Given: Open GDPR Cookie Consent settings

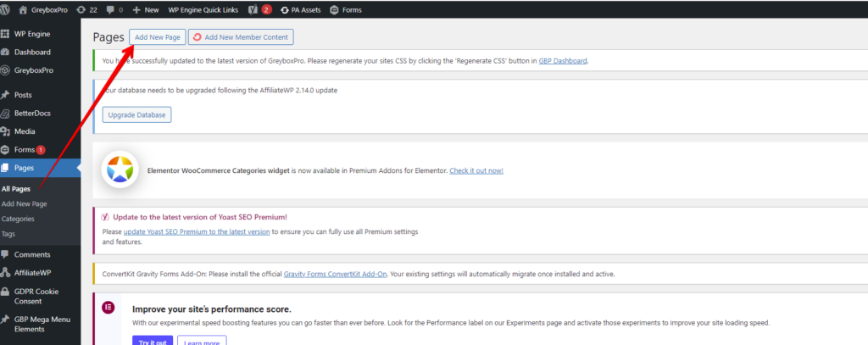Looking at the screenshot, I should 36,297.
